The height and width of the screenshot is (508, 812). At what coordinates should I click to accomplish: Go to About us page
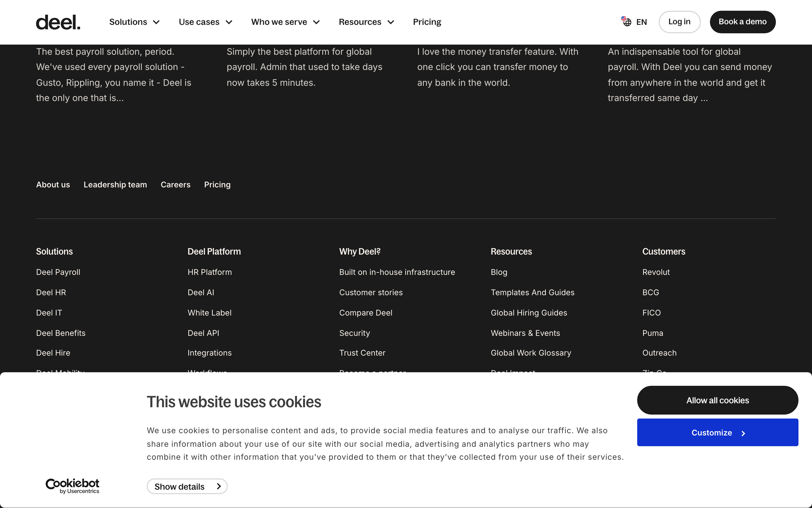(x=53, y=185)
